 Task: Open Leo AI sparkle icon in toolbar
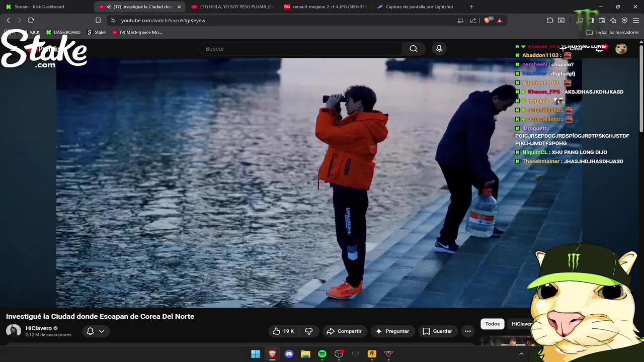pyautogui.click(x=613, y=21)
